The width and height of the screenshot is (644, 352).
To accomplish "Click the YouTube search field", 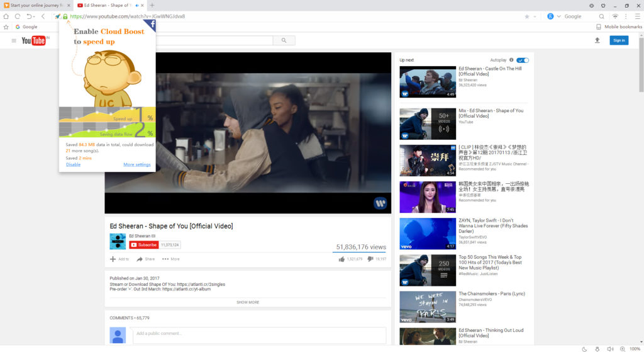I will 214,40.
